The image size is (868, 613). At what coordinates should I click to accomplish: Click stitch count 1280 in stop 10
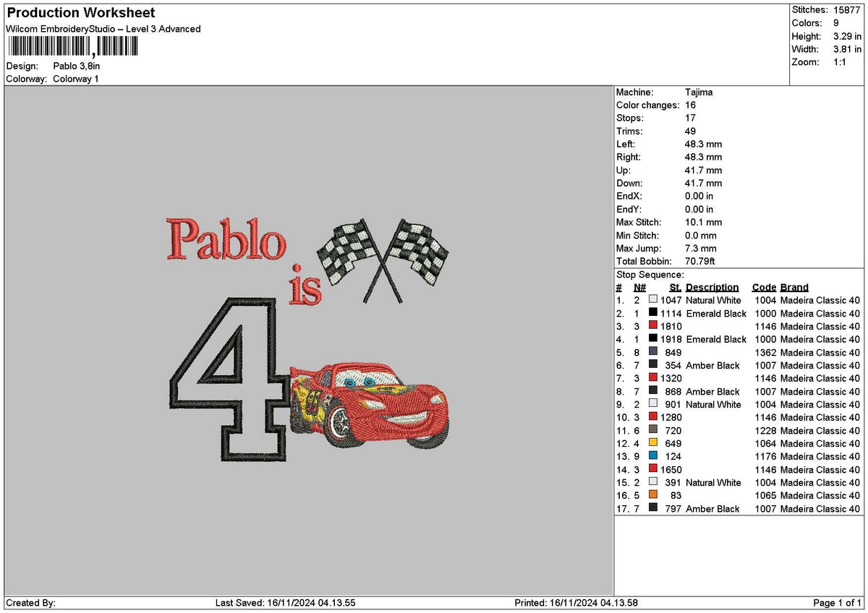click(671, 417)
